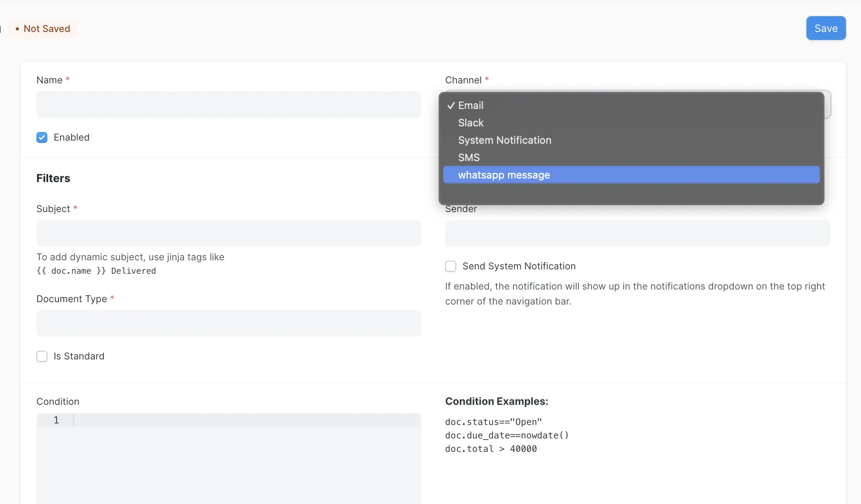Select the SMS channel option
The image size is (861, 504).
coord(631,158)
